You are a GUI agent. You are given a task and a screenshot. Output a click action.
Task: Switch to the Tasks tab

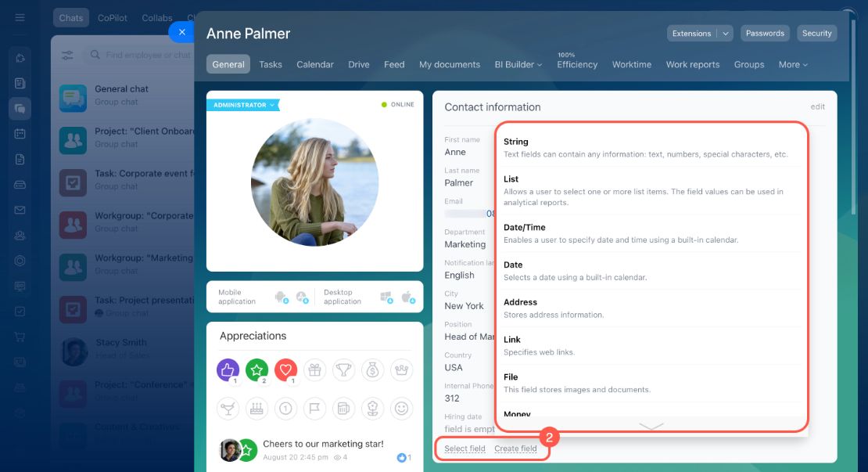coord(270,64)
